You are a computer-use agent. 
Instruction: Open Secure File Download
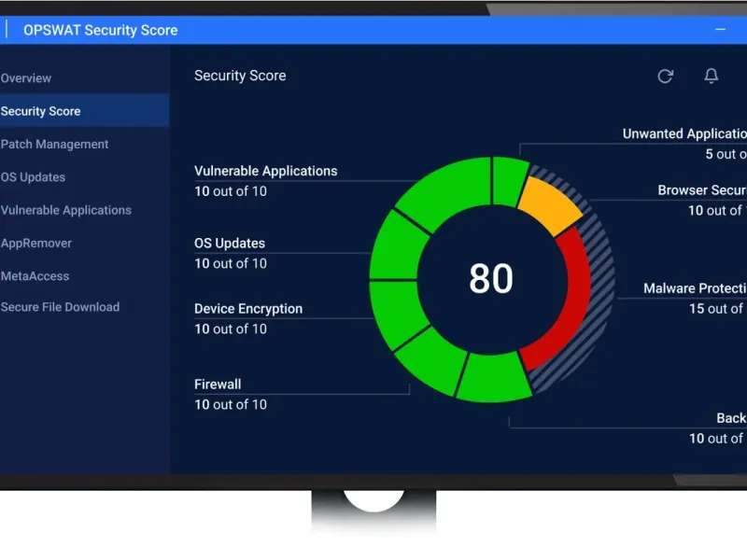pos(60,307)
